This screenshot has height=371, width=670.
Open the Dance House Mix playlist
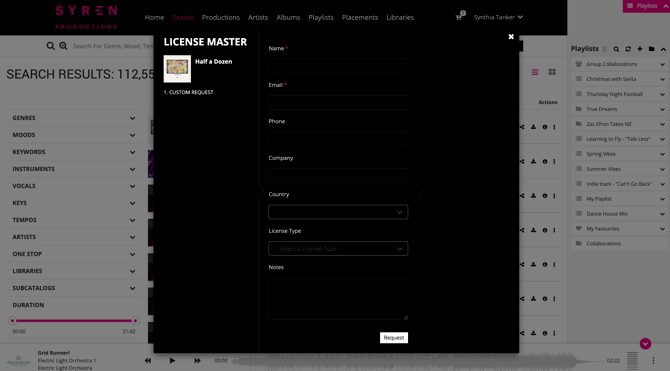click(x=607, y=214)
